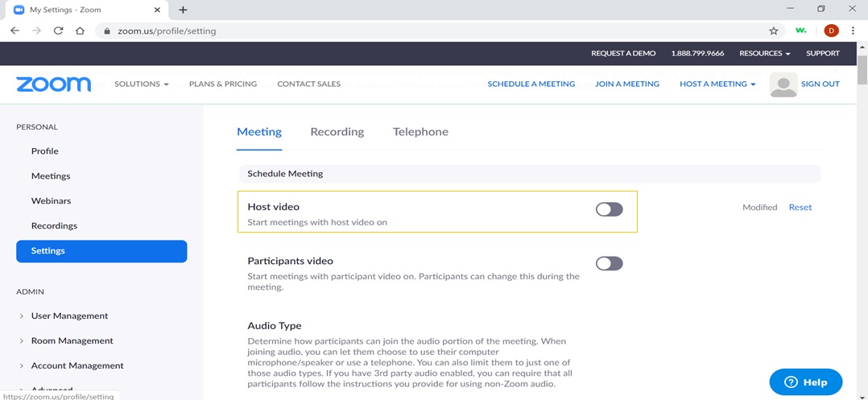Viewport: 868px width, 400px height.
Task: Turn on Participants video toggle
Action: pyautogui.click(x=609, y=263)
